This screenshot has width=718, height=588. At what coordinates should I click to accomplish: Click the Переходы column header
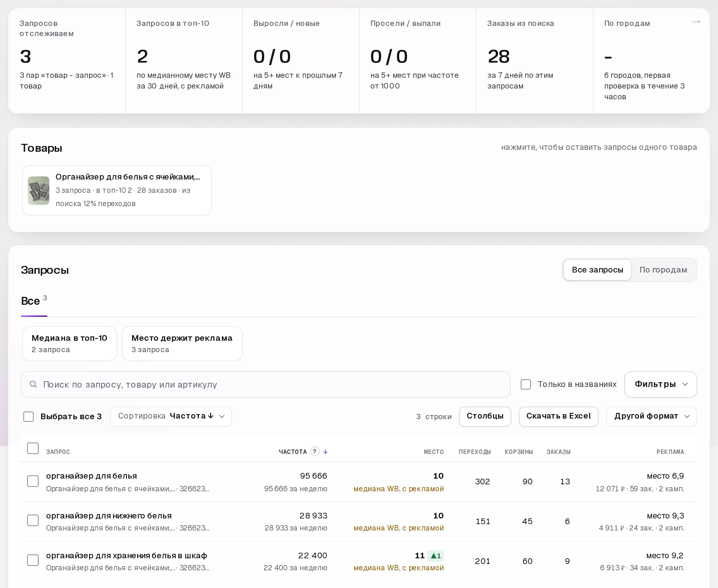[475, 452]
